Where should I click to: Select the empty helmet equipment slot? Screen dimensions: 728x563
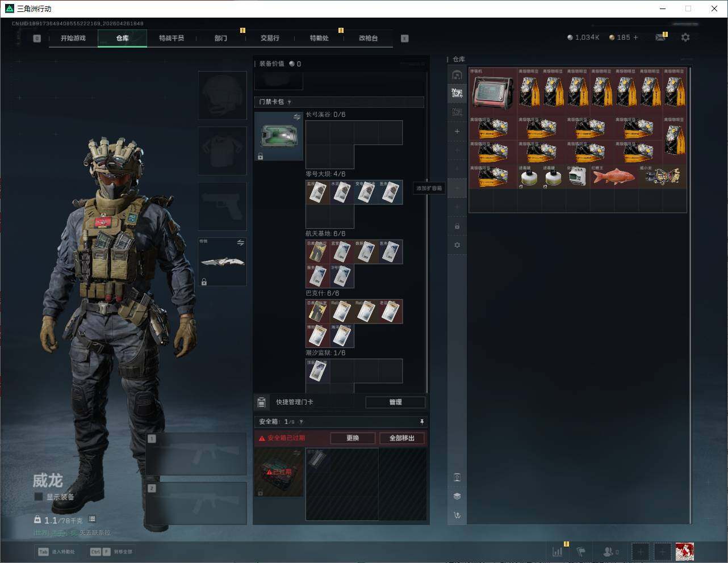point(222,95)
